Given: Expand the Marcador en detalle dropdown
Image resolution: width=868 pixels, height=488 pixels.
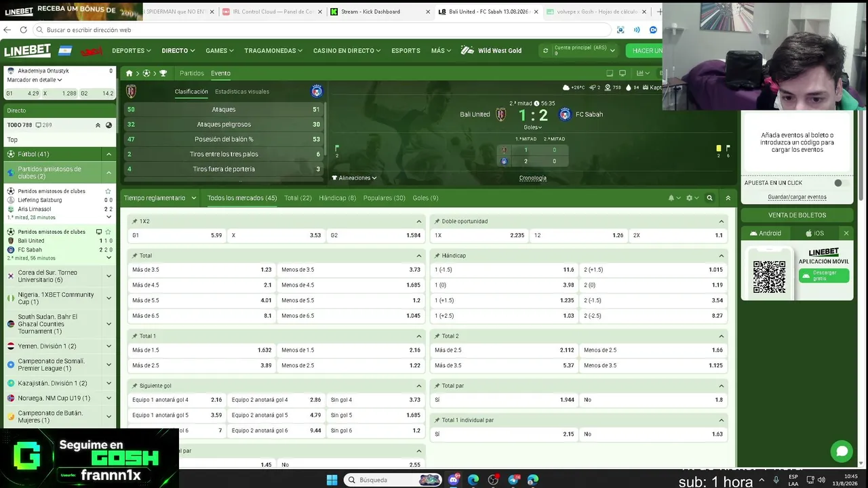Looking at the screenshot, I should tap(35, 80).
